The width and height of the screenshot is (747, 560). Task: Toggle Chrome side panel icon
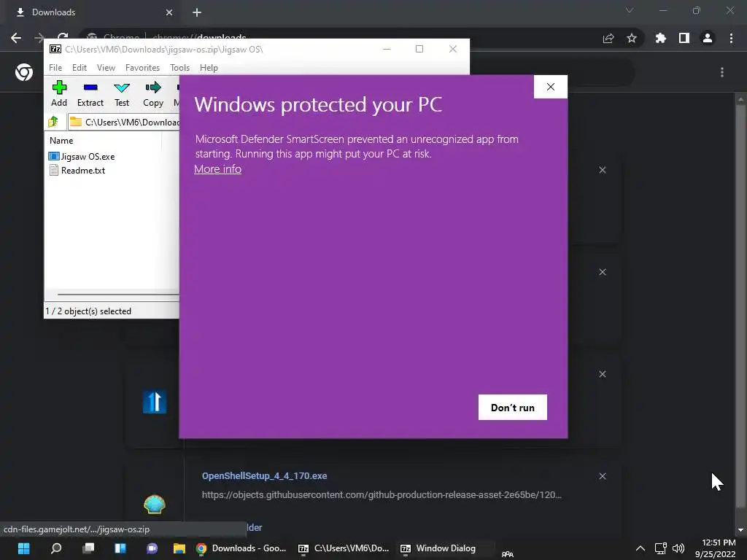[x=684, y=38]
